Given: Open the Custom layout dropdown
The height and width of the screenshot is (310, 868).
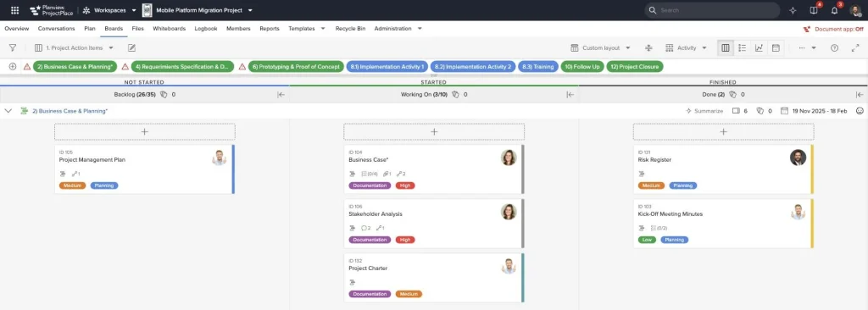Looking at the screenshot, I should [x=601, y=48].
